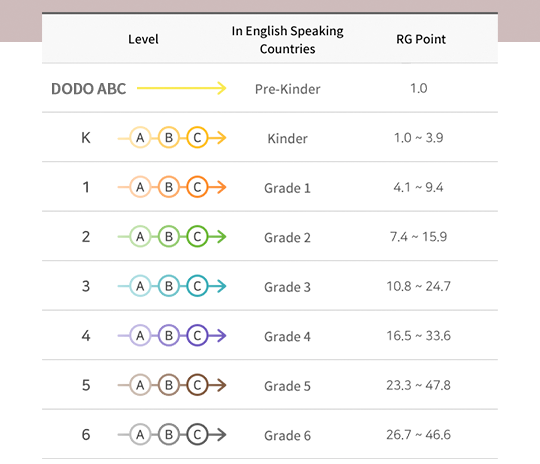Click the green level 2 circle C
Viewport: 540px width, 464px height.
click(197, 237)
